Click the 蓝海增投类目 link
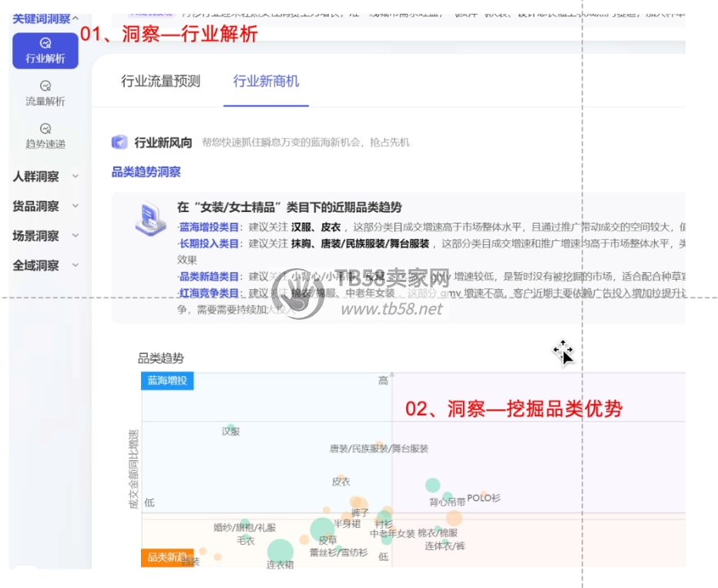 (209, 227)
